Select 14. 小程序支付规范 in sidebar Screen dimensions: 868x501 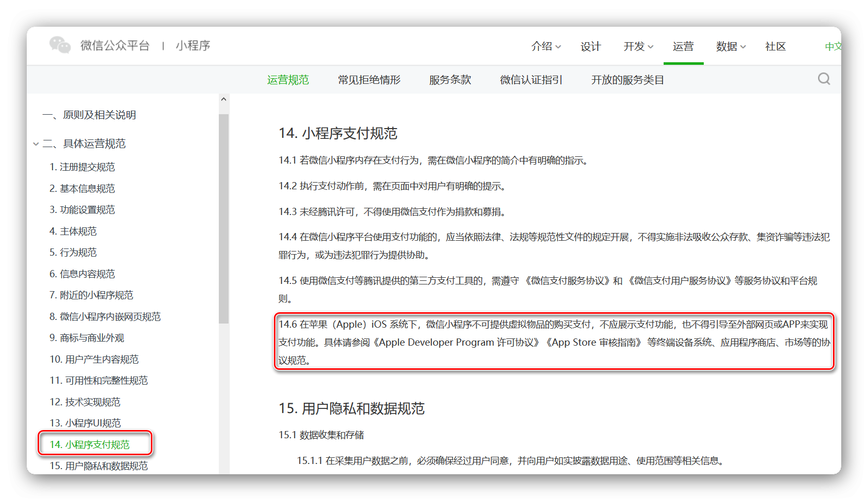click(x=90, y=444)
